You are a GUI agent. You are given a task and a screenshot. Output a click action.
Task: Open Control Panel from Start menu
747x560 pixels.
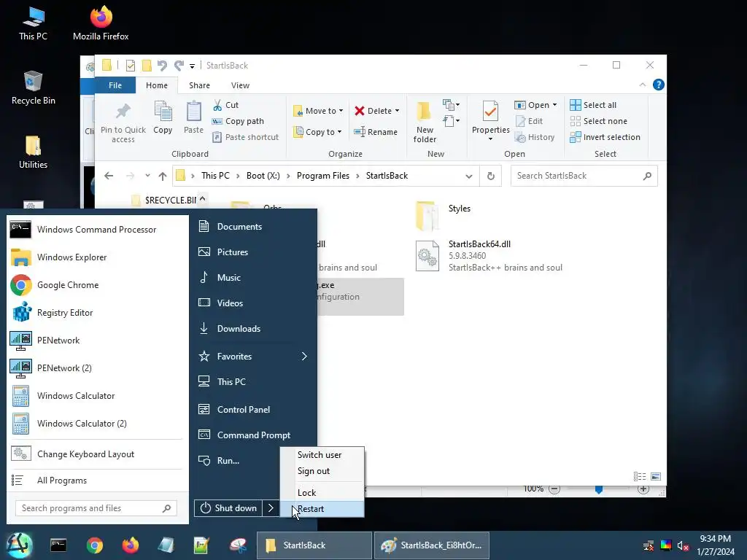tap(253, 410)
